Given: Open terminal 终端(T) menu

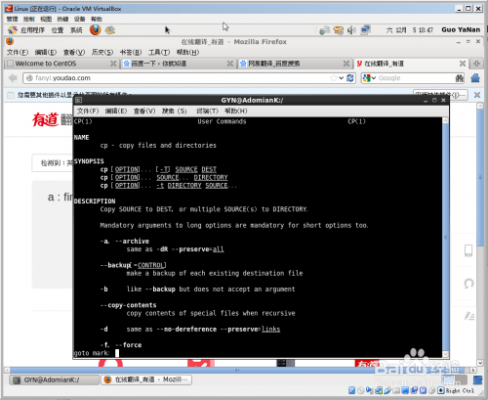Looking at the screenshot, I should tap(207, 111).
